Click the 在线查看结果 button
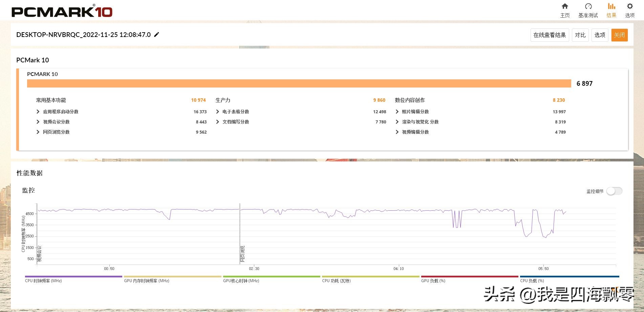644x312 pixels. [550, 35]
